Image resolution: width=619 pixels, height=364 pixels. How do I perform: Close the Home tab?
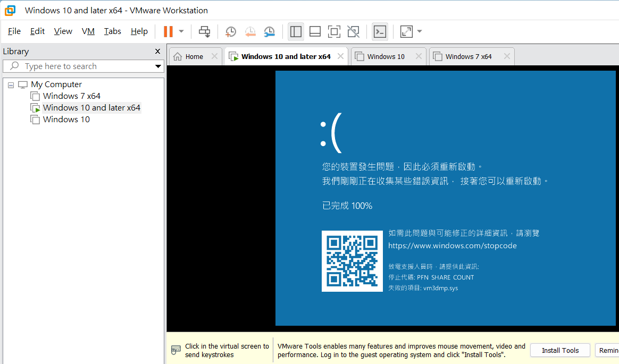click(214, 56)
